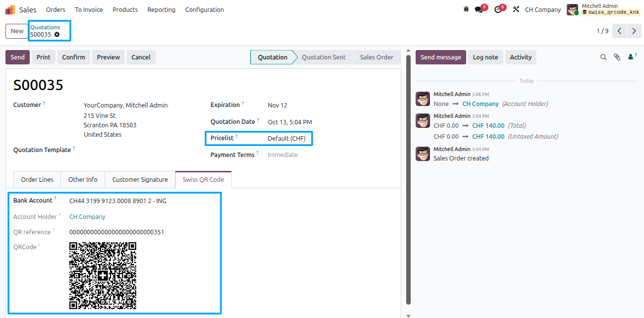Open the followers icon in chatter
The height and width of the screenshot is (318, 644).
(x=632, y=57)
